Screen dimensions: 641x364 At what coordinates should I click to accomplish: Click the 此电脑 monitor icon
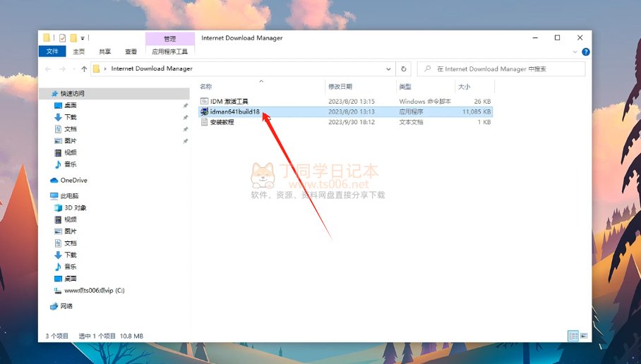click(54, 195)
